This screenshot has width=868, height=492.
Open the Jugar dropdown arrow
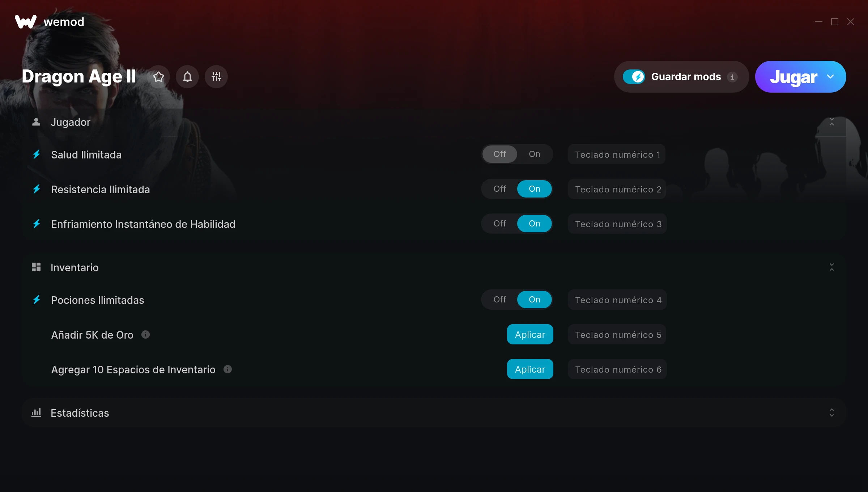click(830, 77)
